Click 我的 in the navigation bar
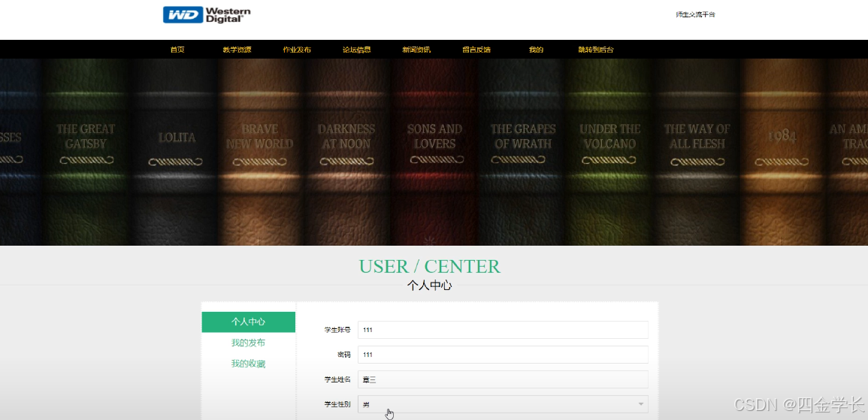The width and height of the screenshot is (868, 420). tap(536, 50)
